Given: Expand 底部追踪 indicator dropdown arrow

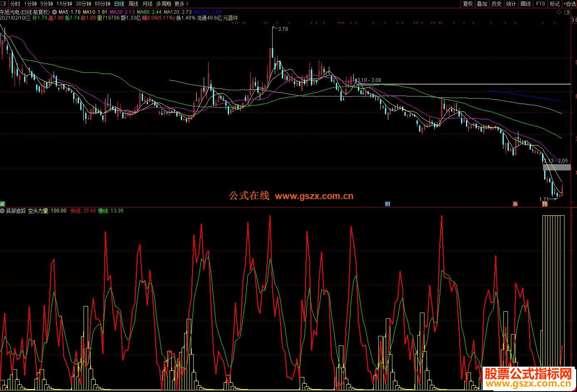Looking at the screenshot, I should [2, 211].
